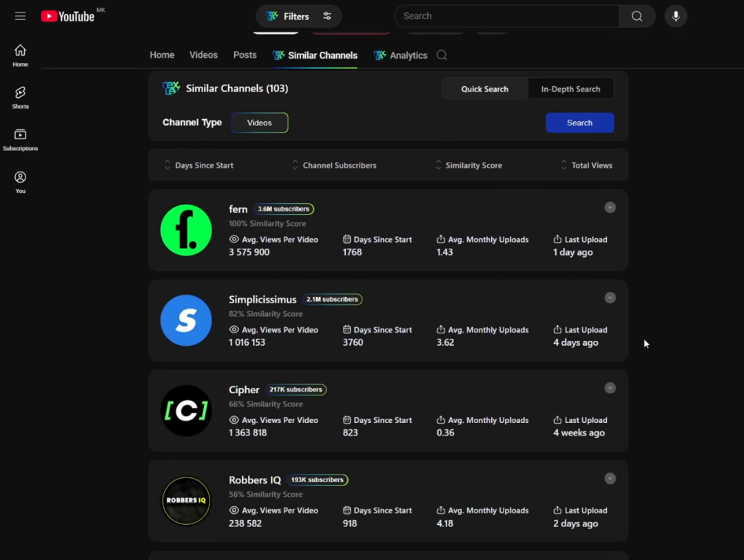Expand the Robbers IQ channel card
This screenshot has width=744, height=560.
coord(610,478)
